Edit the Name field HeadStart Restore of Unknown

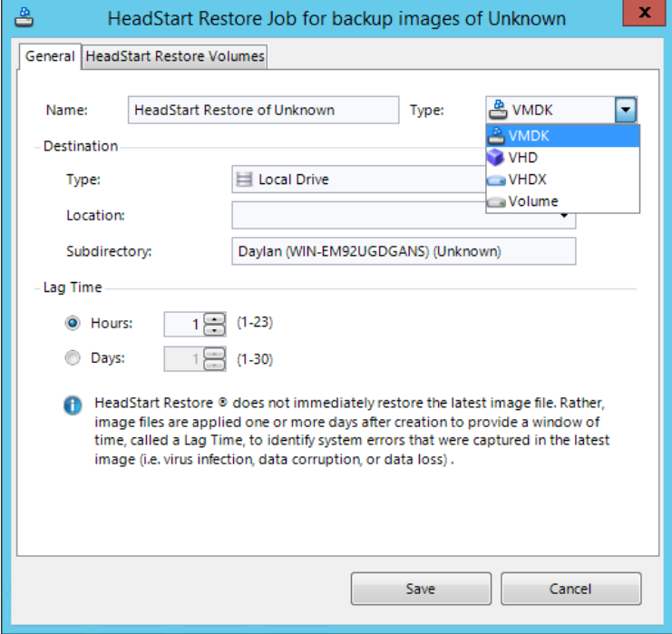(x=263, y=110)
